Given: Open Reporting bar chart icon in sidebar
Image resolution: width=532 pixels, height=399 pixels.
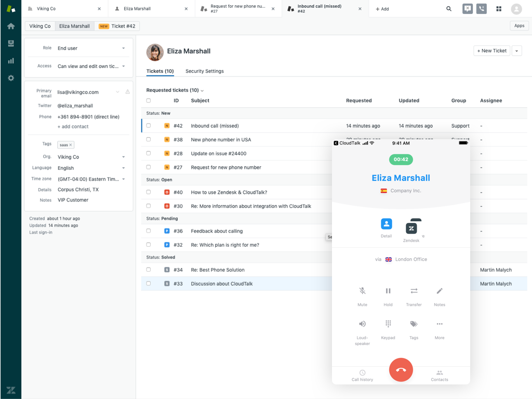Looking at the screenshot, I should tap(11, 61).
